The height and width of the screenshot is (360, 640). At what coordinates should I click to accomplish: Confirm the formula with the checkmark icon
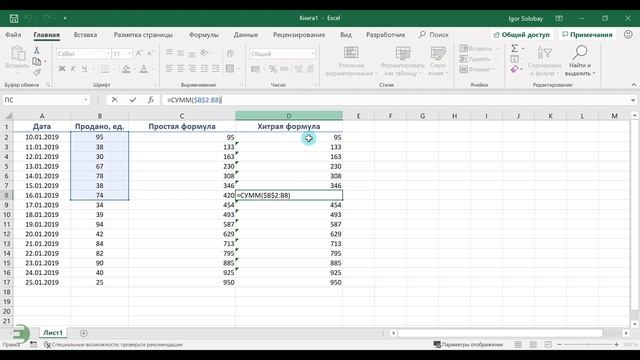pos(133,100)
